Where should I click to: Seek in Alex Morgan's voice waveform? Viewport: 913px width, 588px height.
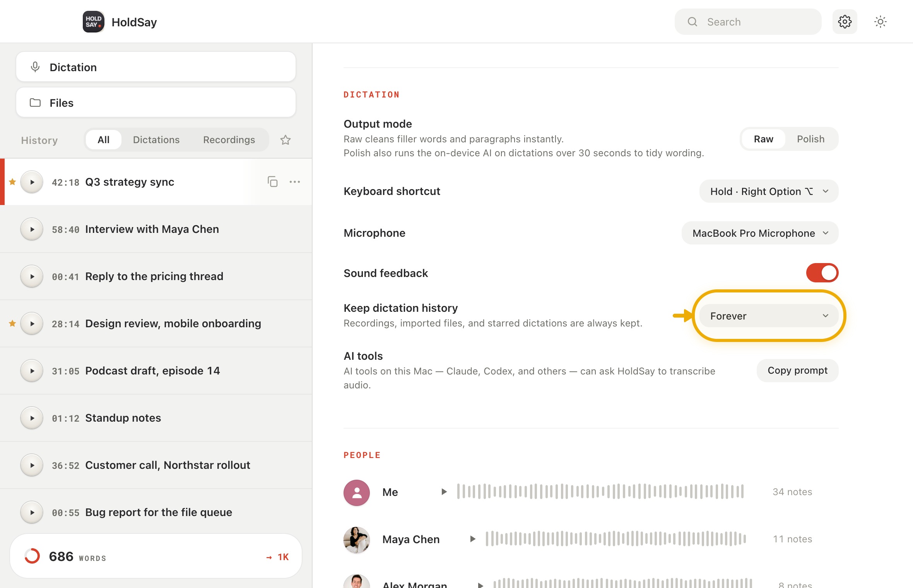(622, 583)
